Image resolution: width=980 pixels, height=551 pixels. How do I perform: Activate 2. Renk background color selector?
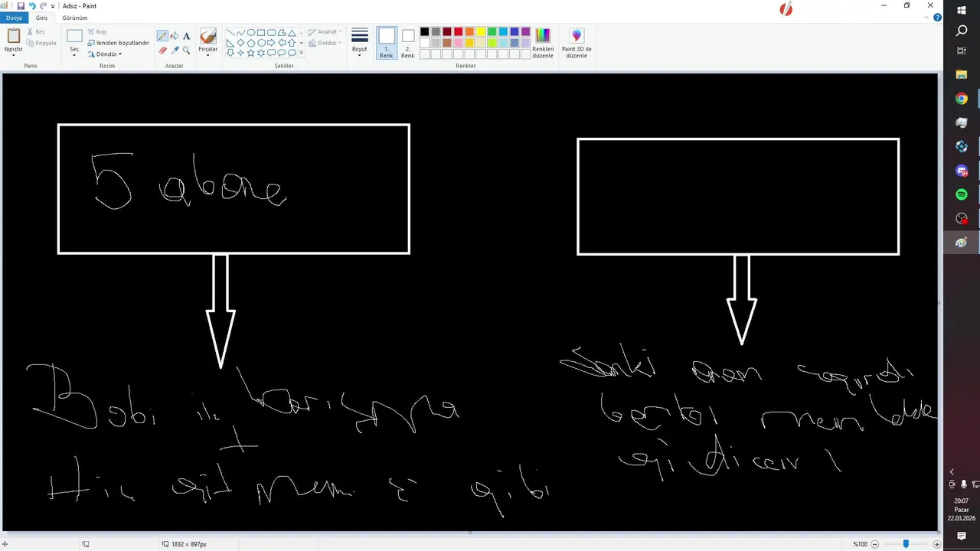coord(408,43)
